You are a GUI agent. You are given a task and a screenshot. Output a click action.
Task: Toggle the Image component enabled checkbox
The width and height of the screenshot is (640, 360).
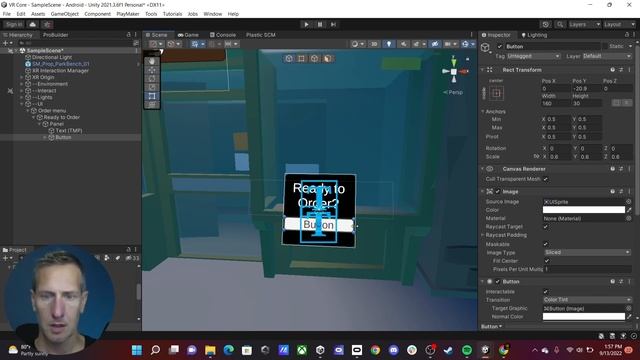point(498,191)
